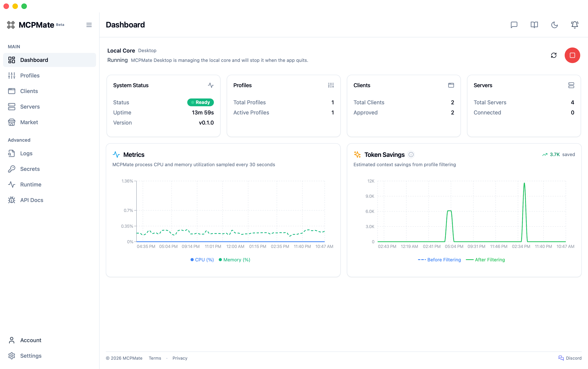Click the Discord chat icon in footer
Viewport: 588px width, 369px height.
coord(561,358)
